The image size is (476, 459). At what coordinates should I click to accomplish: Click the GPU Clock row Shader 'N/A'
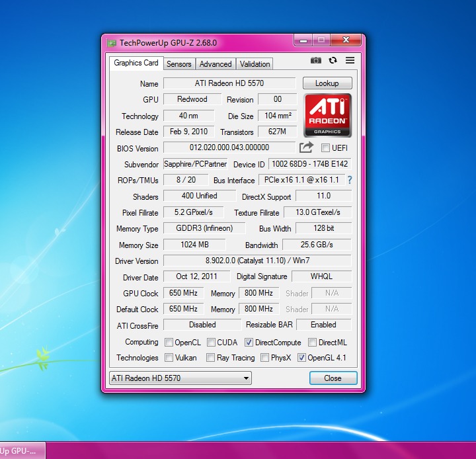click(x=332, y=293)
